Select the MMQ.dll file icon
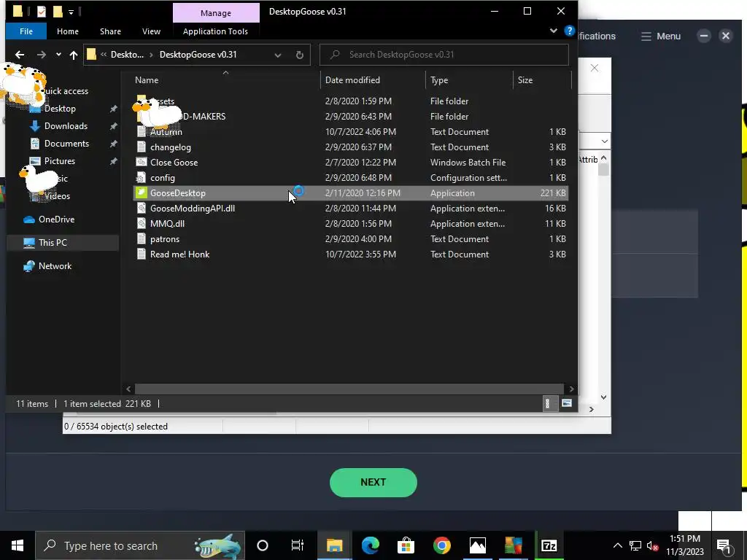This screenshot has height=560, width=747. click(x=141, y=223)
